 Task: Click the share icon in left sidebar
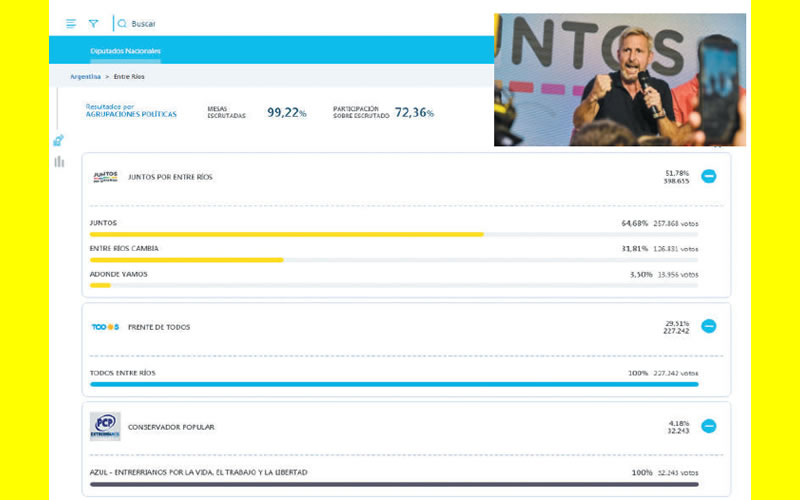coord(59,140)
